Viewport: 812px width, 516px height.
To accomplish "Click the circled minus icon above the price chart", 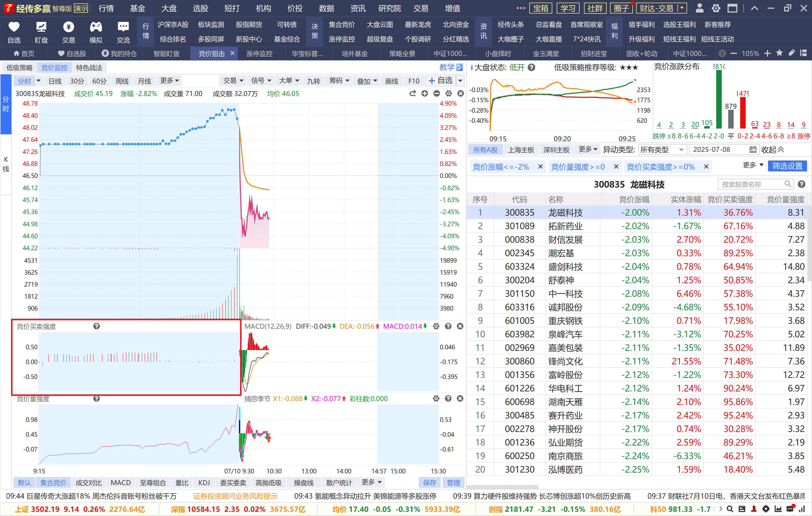I will pyautogui.click(x=436, y=93).
